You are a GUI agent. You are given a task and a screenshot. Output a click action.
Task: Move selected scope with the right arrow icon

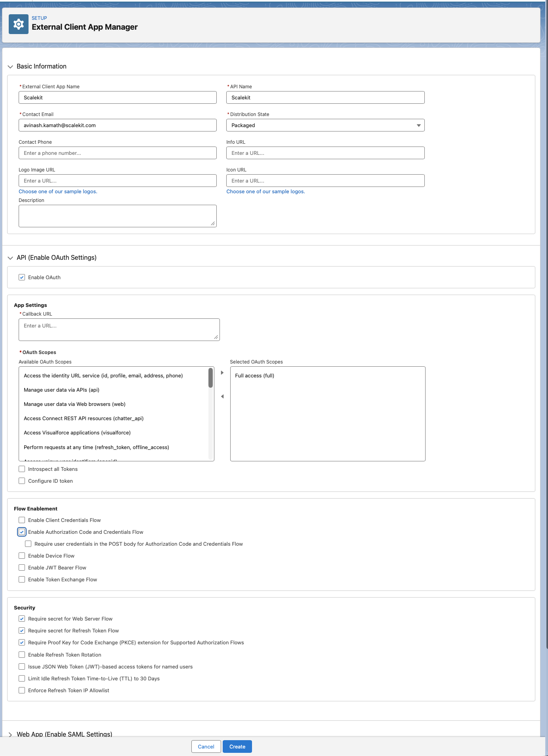tap(222, 373)
